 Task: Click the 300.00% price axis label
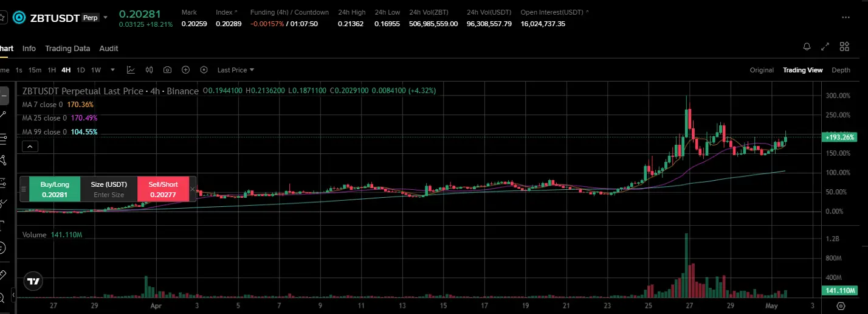pyautogui.click(x=839, y=96)
